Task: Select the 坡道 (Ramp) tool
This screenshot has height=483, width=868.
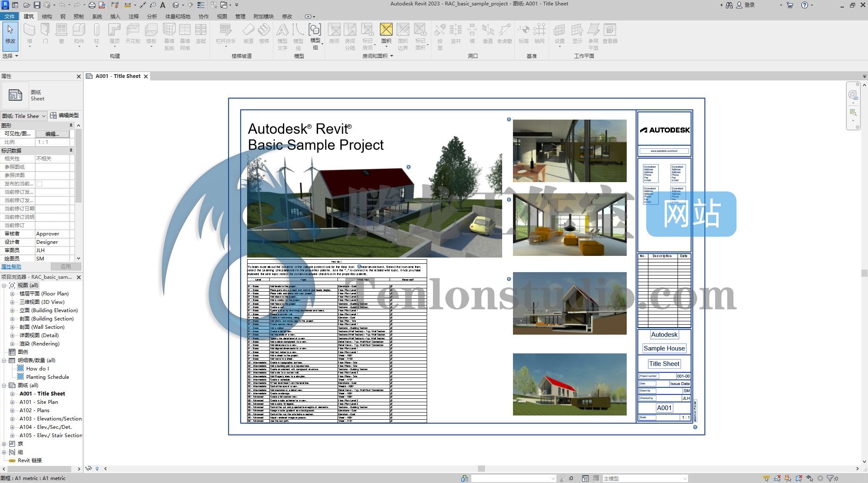Action: click(248, 34)
